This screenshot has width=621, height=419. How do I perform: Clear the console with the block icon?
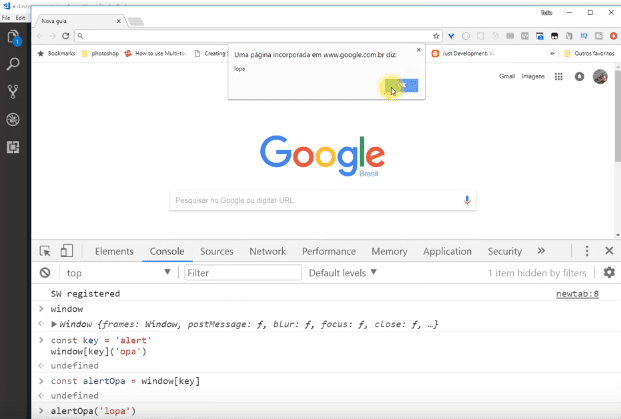pyautogui.click(x=45, y=273)
